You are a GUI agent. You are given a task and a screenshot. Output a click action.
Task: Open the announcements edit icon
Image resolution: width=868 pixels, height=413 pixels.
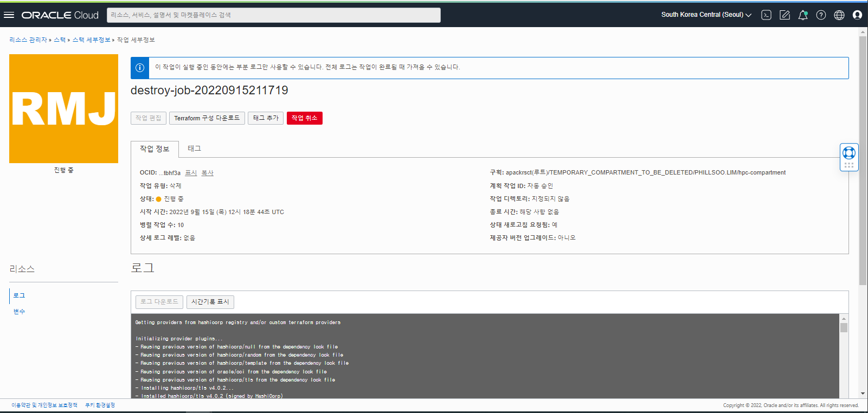(x=785, y=15)
